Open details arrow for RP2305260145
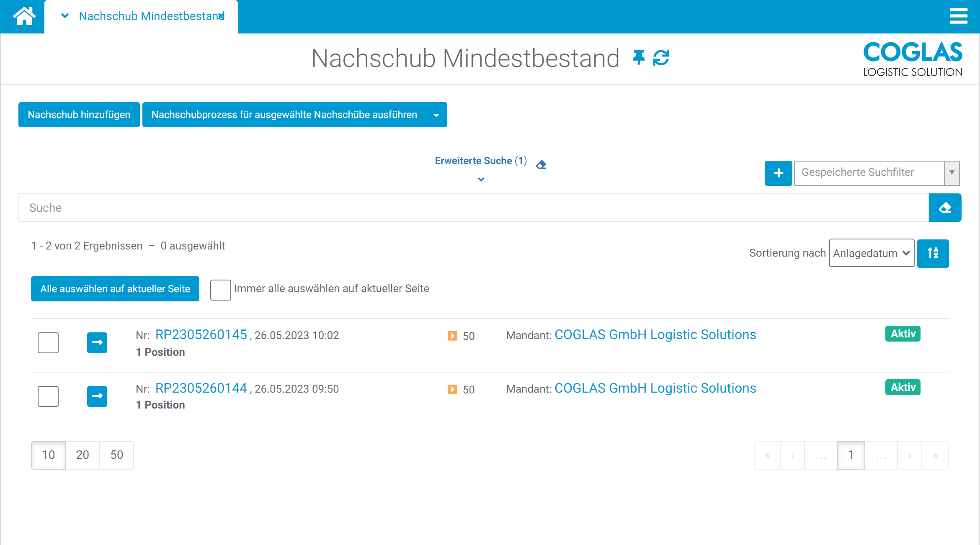 [97, 342]
